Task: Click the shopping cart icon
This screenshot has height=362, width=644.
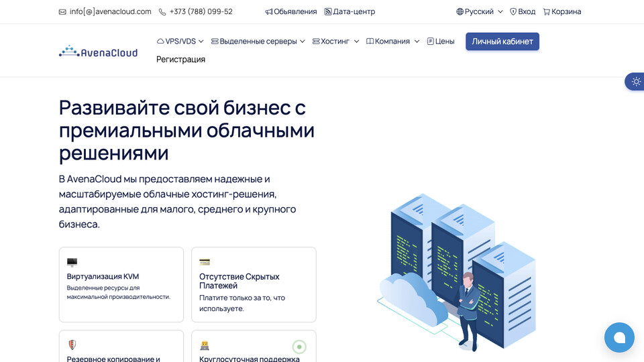Action: tap(546, 12)
